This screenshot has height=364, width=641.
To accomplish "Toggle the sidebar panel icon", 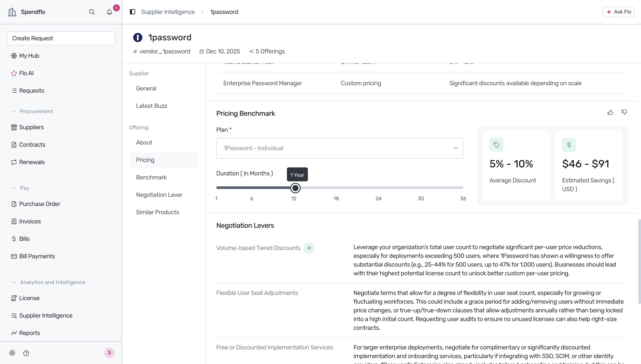I will pos(133,12).
